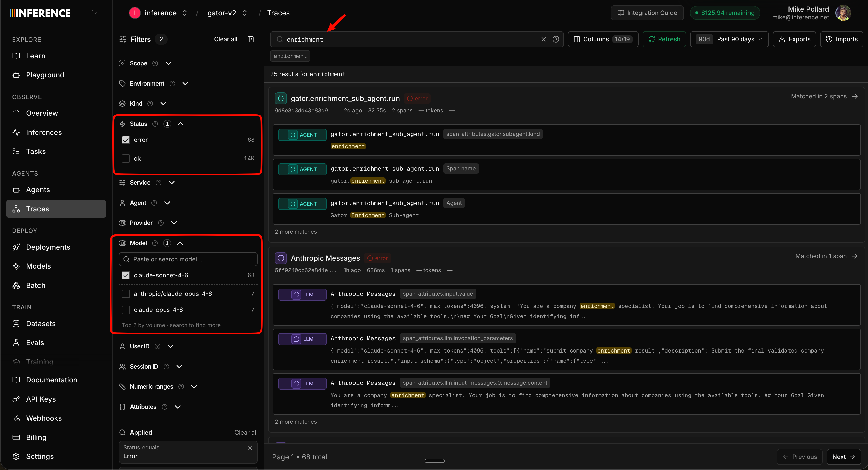Viewport: 868px width, 470px height.
Task: Click the Refresh button
Action: [x=664, y=40]
